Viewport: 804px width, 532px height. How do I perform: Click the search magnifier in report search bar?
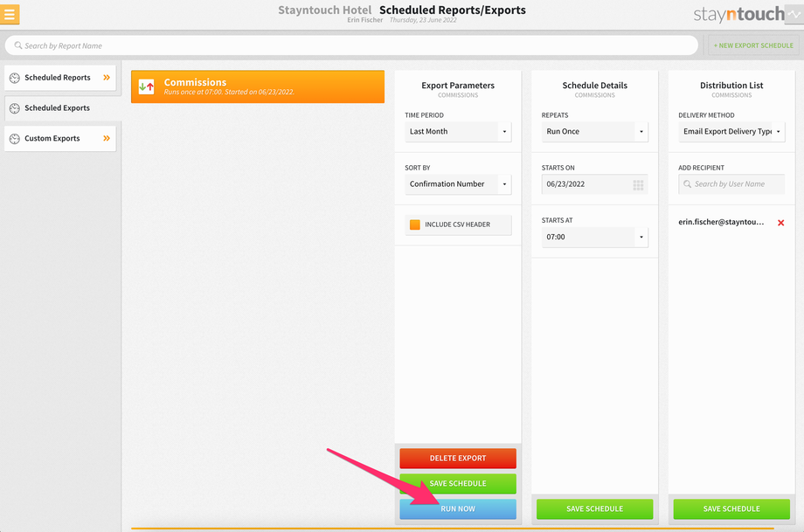click(18, 45)
